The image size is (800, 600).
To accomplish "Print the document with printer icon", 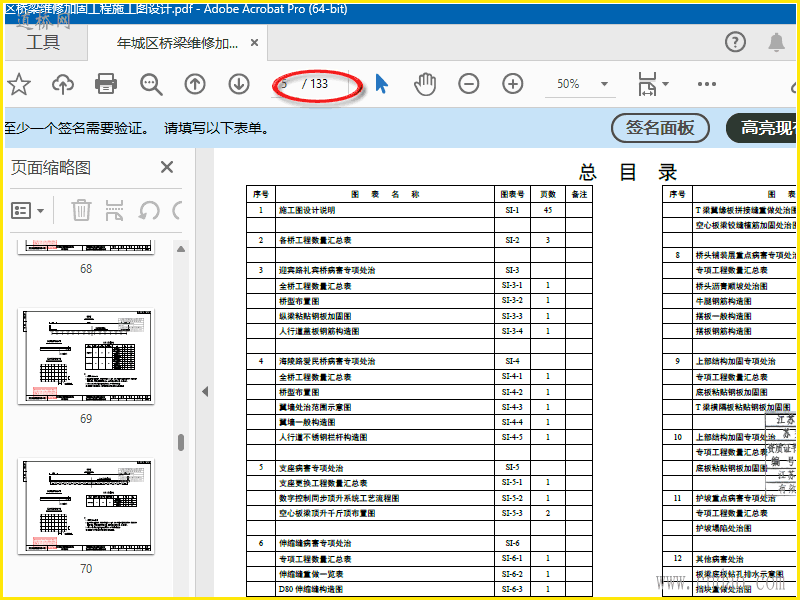I will [106, 84].
